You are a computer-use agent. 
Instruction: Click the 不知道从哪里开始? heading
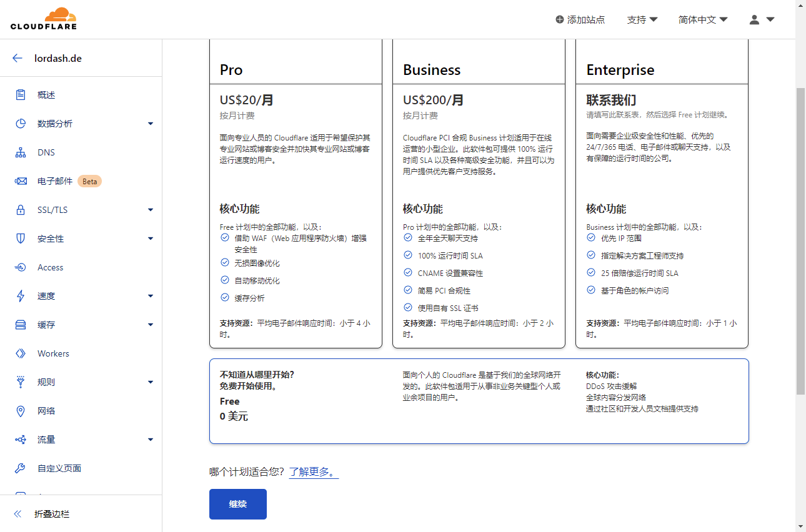click(x=257, y=375)
